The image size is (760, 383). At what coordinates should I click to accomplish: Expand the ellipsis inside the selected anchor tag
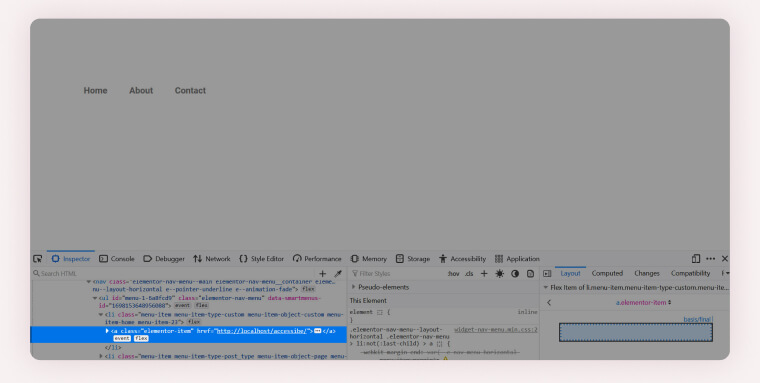tap(317, 331)
